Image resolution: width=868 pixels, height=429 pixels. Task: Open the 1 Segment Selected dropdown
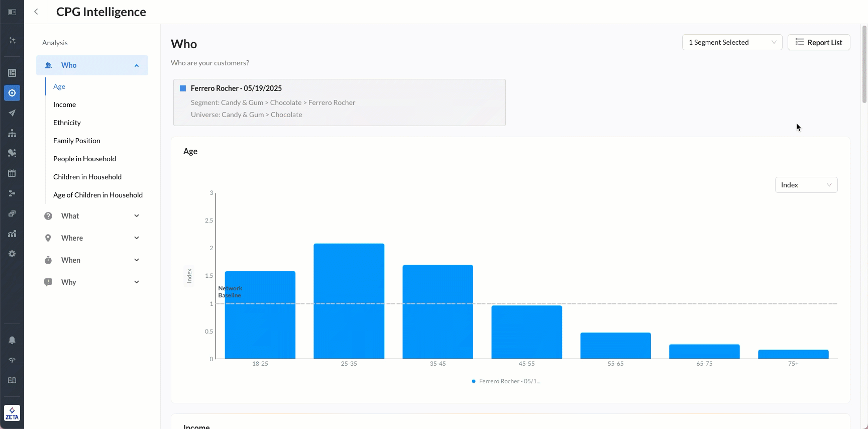coord(731,42)
